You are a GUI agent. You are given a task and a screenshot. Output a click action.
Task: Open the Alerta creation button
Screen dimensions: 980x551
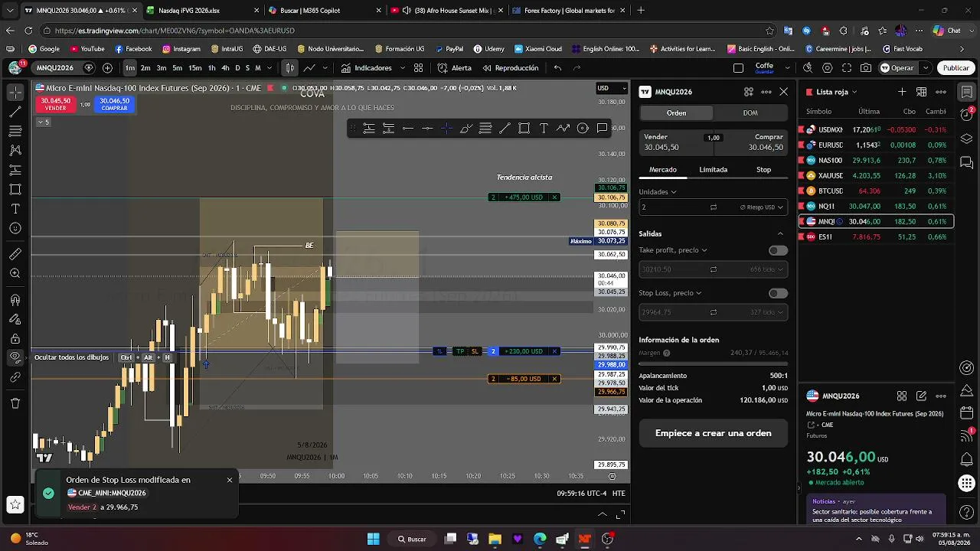454,68
